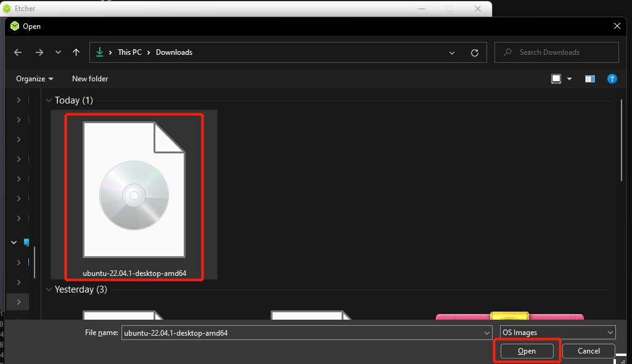Screen dimensions: 632x364
Task: Refresh the Downloads folder view
Action: (x=475, y=53)
